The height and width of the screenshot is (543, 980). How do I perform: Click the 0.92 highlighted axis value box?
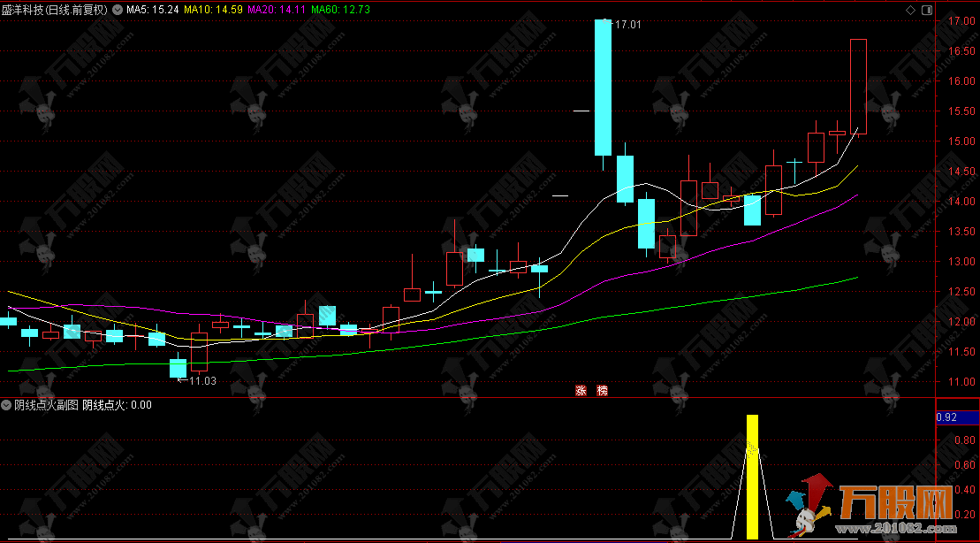[x=958, y=417]
